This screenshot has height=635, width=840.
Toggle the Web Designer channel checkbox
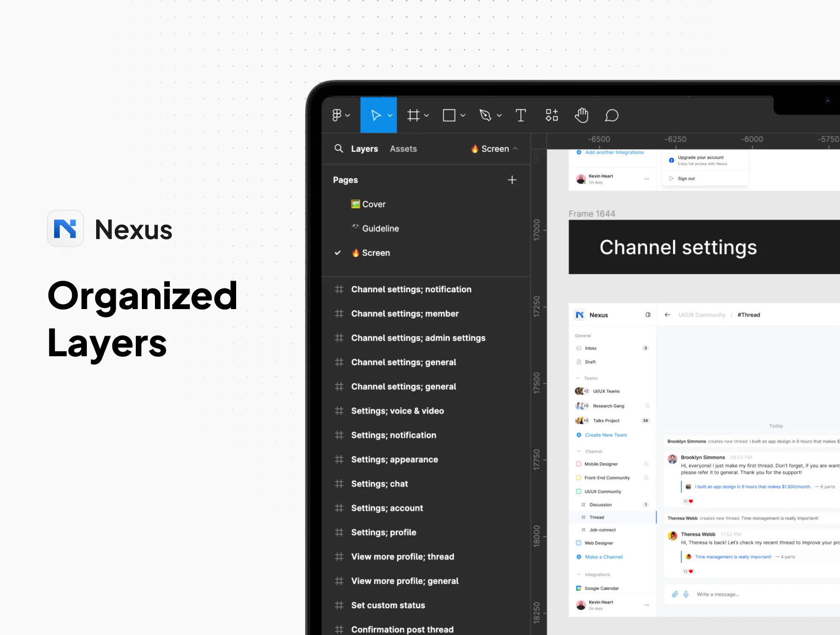(579, 543)
